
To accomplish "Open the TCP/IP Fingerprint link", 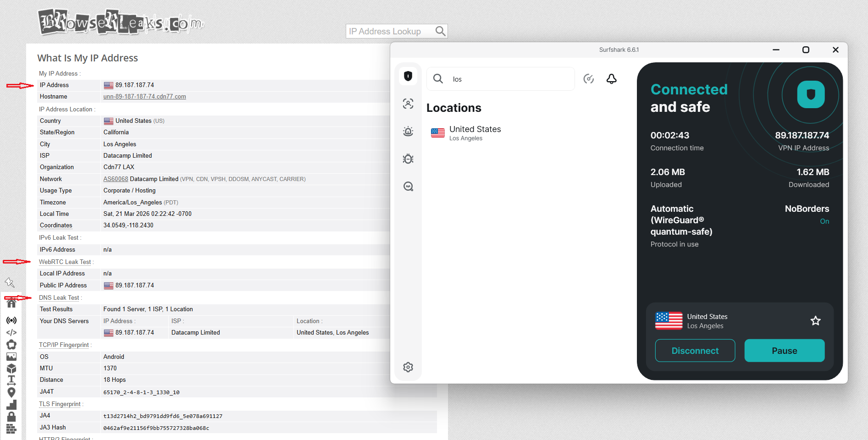I will 64,345.
